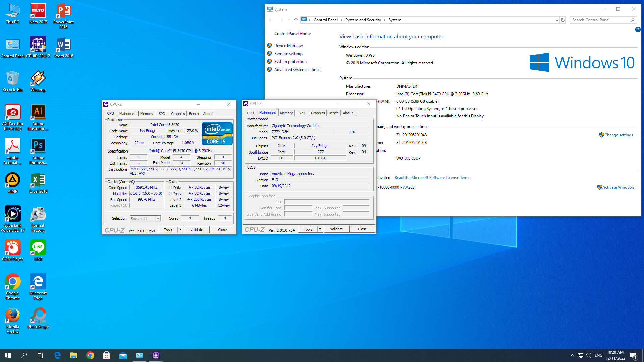Click Activate Windows link
The width and height of the screenshot is (644, 362).
pos(618,187)
